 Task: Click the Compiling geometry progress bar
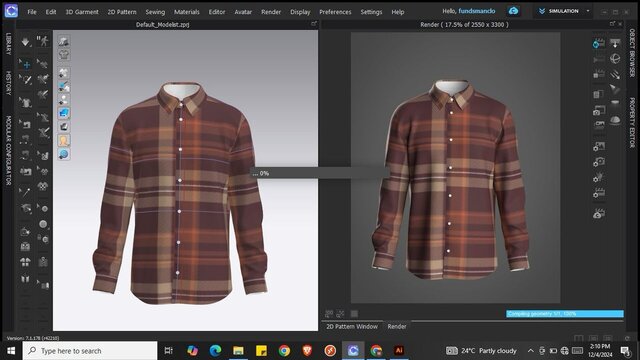pos(565,313)
